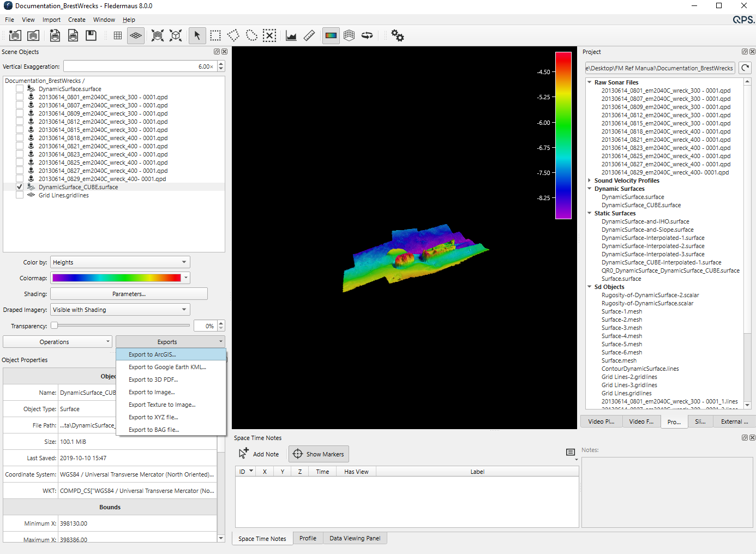
Task: Open the Color by Heights dropdown
Action: pyautogui.click(x=120, y=262)
